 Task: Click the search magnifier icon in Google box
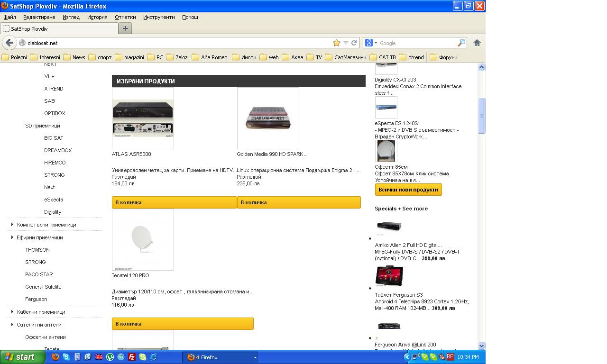tap(461, 43)
